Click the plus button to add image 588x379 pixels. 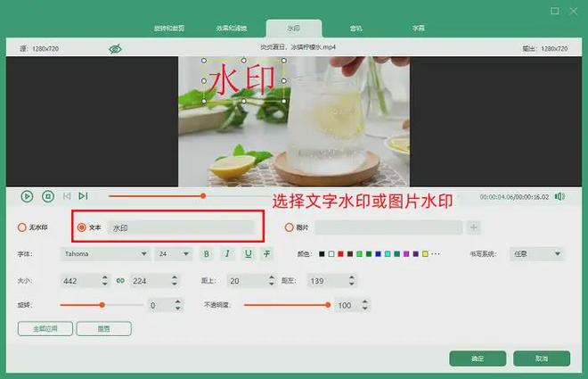click(x=474, y=227)
